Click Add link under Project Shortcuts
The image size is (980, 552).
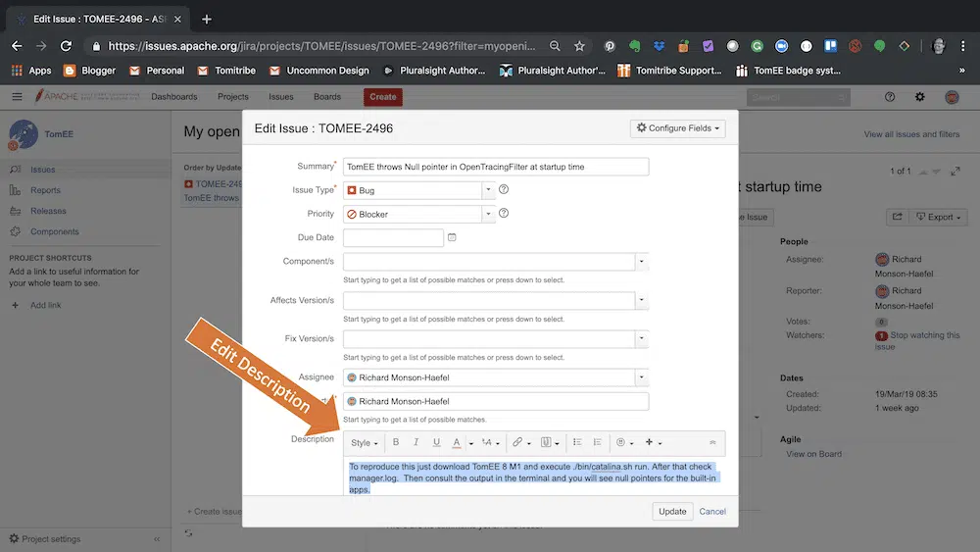point(46,305)
